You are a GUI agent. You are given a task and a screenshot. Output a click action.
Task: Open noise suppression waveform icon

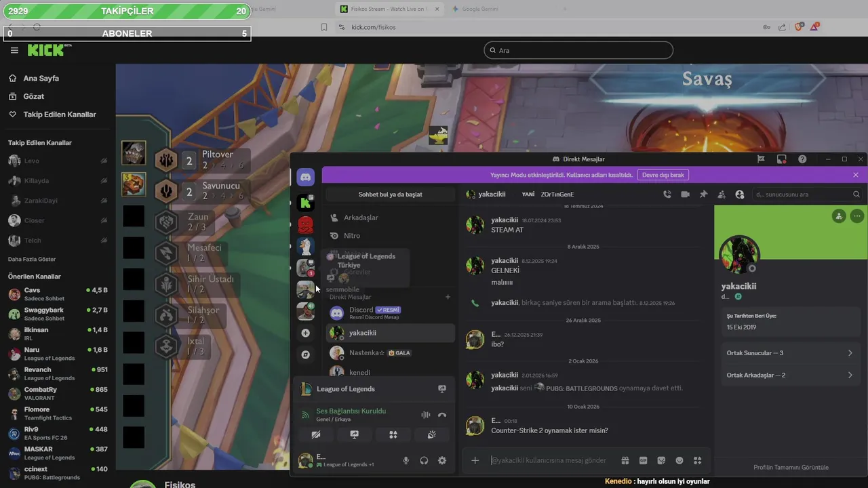(425, 415)
